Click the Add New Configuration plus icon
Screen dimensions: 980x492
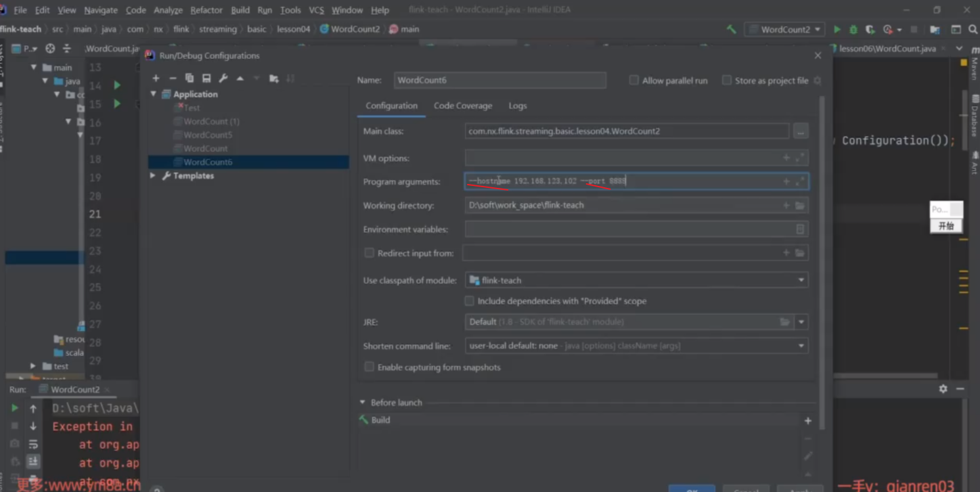(156, 78)
